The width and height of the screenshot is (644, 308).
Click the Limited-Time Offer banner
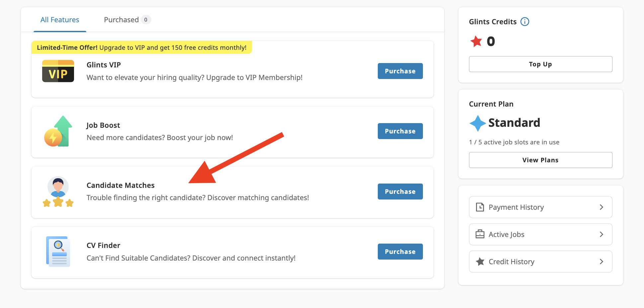pos(142,47)
